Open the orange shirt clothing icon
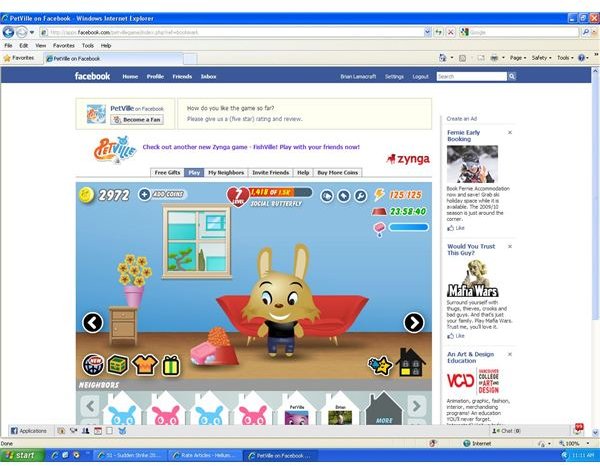 coord(145,365)
